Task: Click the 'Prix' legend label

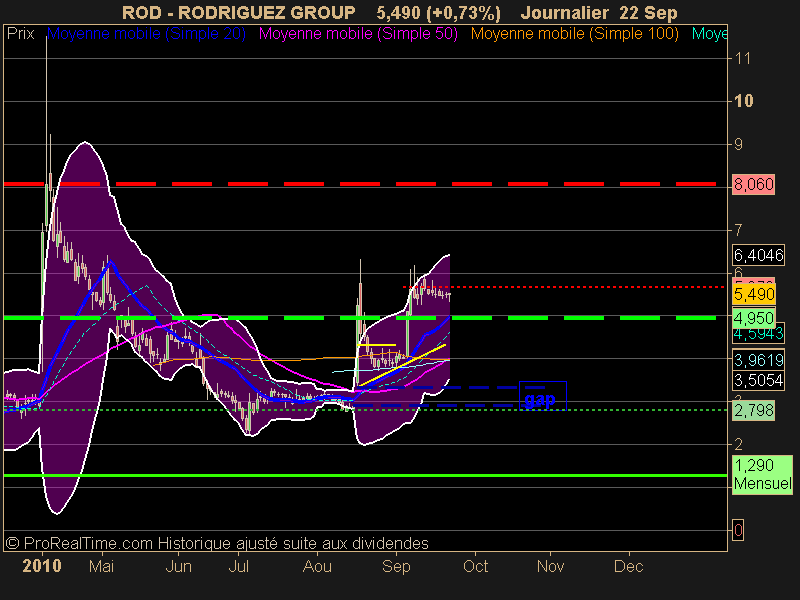Action: (20, 34)
